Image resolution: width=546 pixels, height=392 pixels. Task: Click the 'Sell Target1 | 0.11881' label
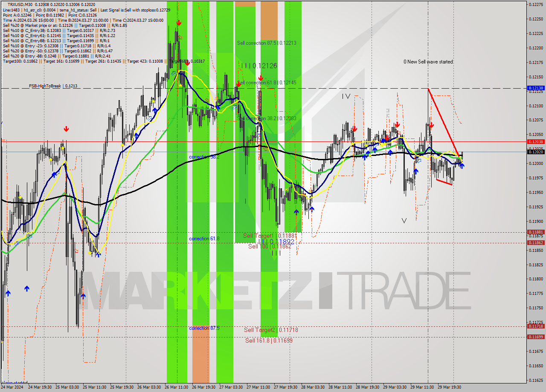point(270,236)
